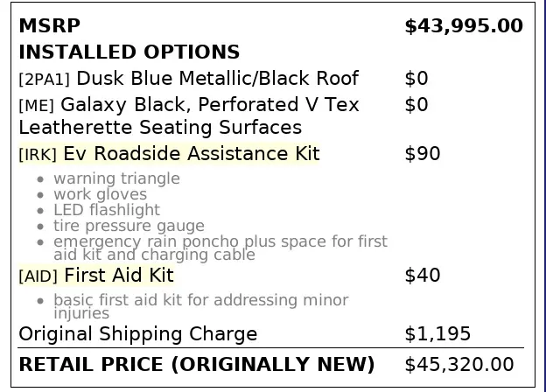Click RETAIL PRICE (ORIGINALLY NEW) label

click(x=196, y=364)
